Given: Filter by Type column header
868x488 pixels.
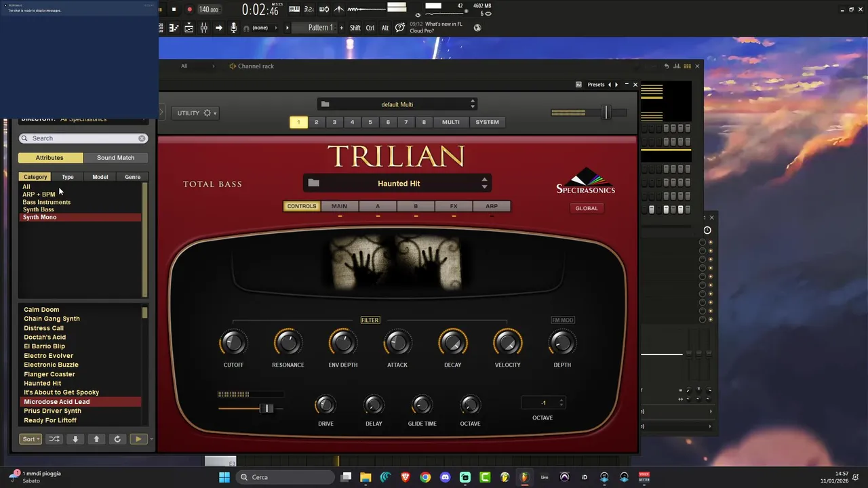Looking at the screenshot, I should [68, 177].
